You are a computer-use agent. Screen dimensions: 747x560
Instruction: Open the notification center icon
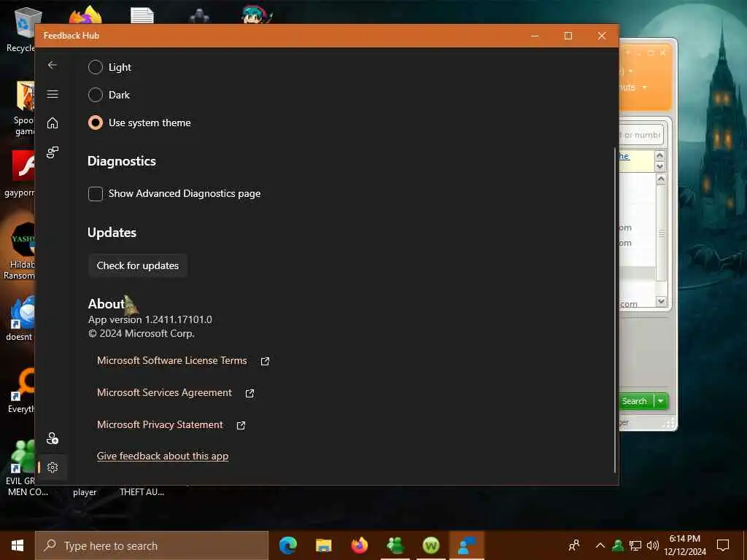723,545
